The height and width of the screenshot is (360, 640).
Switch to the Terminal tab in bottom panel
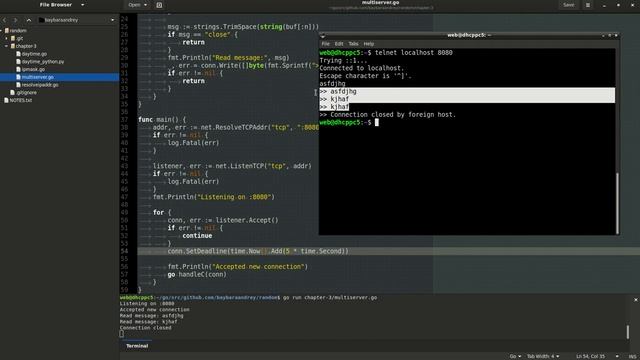[137, 346]
